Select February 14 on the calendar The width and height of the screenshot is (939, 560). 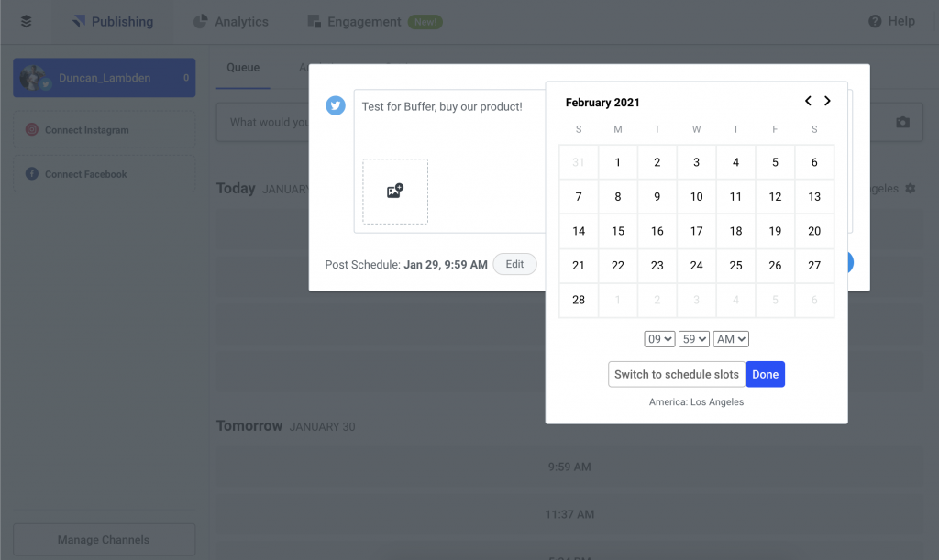coord(578,231)
